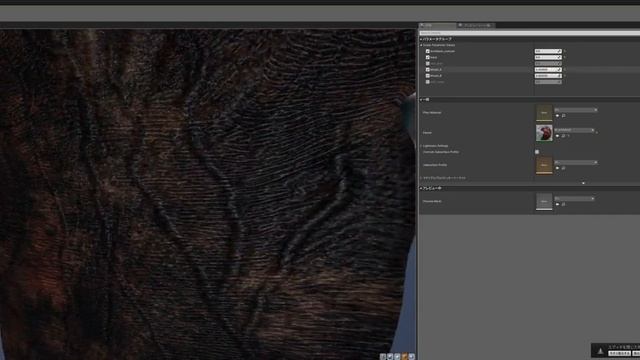Screen dimensions: 640x360
Task: Click browse-to-asset icon for Preview Mesh
Action: pyautogui.click(x=563, y=204)
